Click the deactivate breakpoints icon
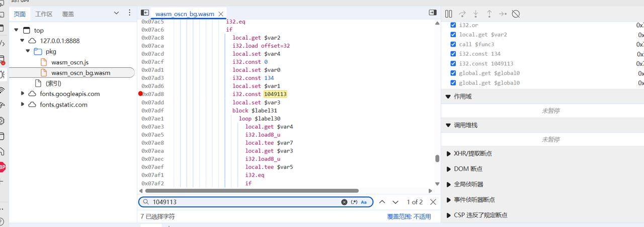Viewport: 644px width, 227px height. tap(516, 14)
